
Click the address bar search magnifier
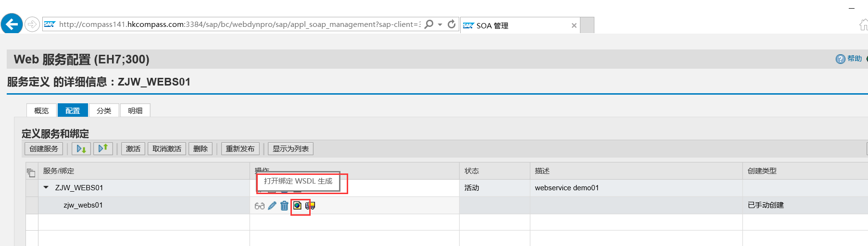coord(429,24)
